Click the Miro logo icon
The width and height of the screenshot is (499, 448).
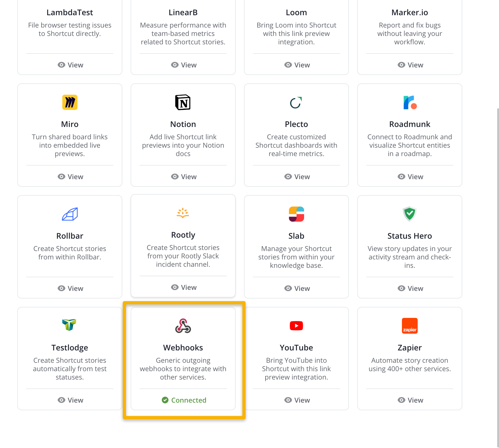coord(70,102)
